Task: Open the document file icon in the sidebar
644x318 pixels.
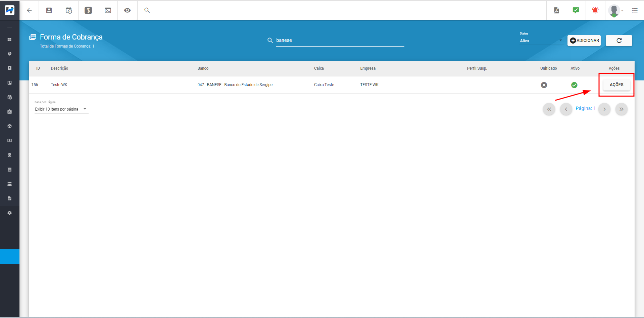Action: [10, 198]
